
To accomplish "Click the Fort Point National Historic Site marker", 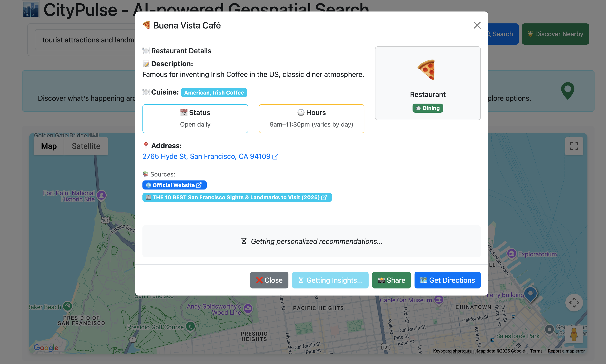I will (101, 195).
